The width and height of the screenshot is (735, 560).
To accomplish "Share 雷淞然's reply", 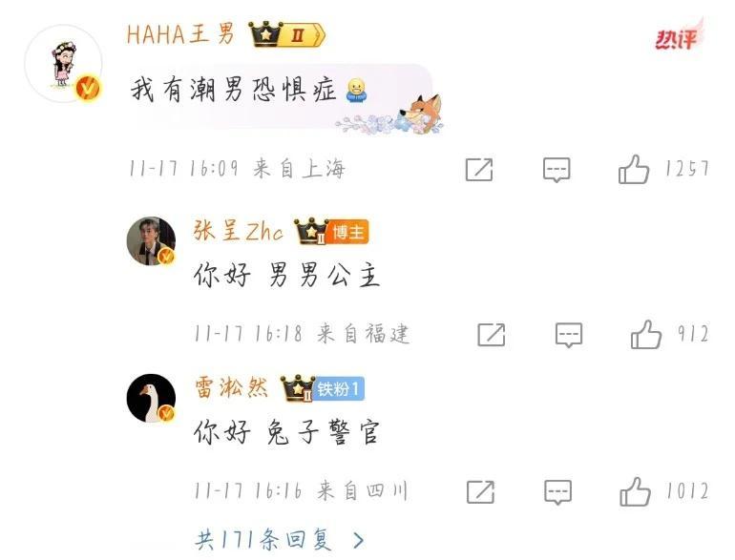I will tap(480, 492).
